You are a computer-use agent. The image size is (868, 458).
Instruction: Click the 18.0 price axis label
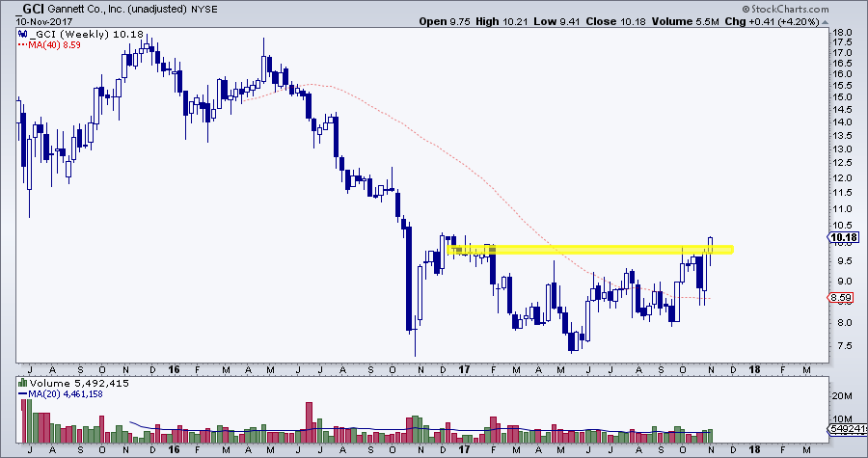pos(841,32)
